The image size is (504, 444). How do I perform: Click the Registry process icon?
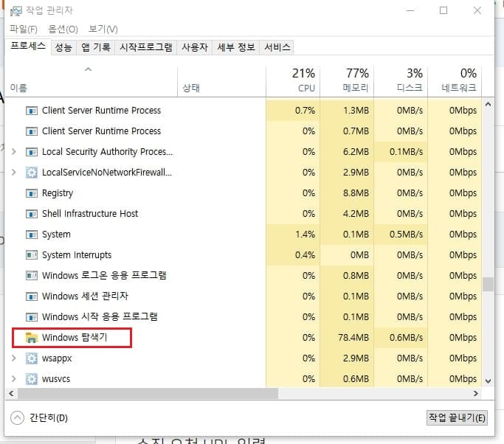click(32, 193)
